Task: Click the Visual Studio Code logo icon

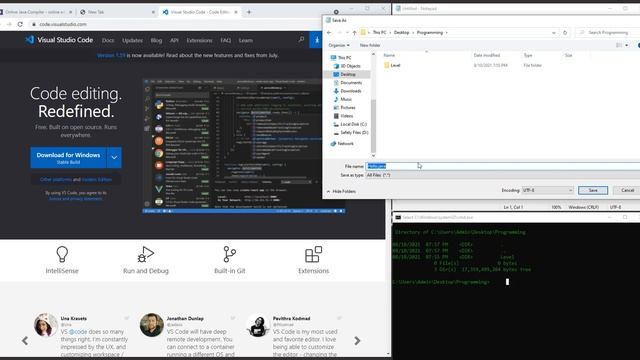Action: pos(29,40)
